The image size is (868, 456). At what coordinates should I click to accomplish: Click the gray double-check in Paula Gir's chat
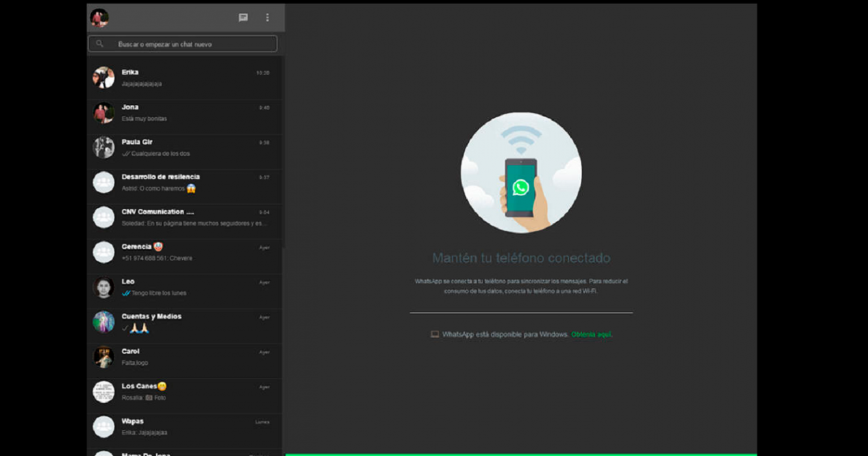click(126, 154)
